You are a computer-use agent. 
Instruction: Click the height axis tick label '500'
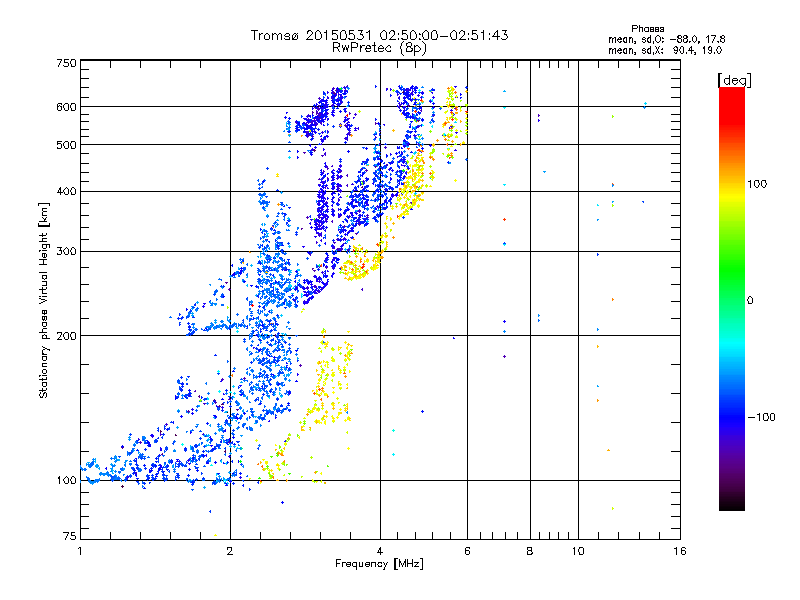66,145
